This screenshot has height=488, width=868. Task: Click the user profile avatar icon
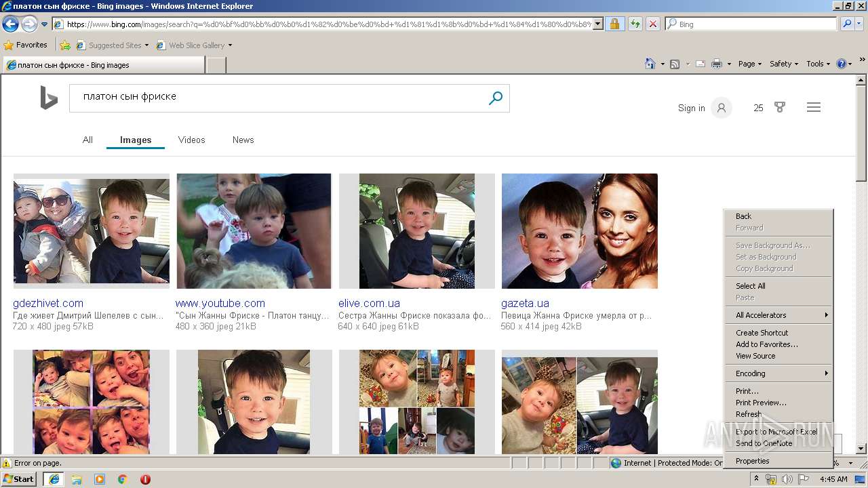point(722,108)
